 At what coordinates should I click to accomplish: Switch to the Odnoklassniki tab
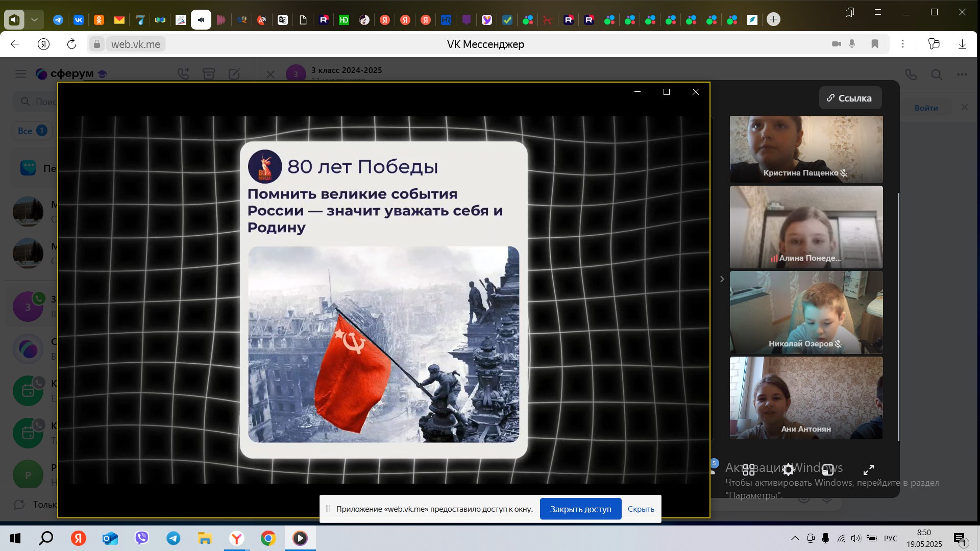pos(99,20)
